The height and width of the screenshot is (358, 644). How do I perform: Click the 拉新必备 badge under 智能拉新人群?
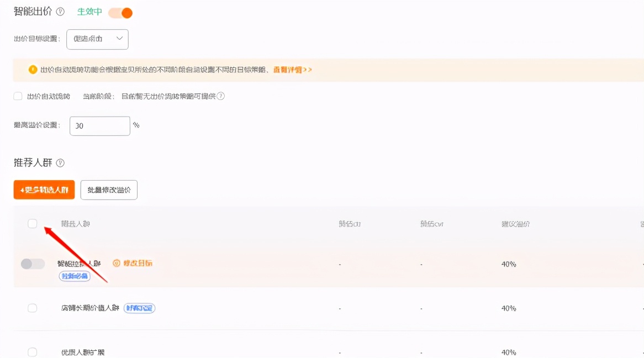point(73,276)
